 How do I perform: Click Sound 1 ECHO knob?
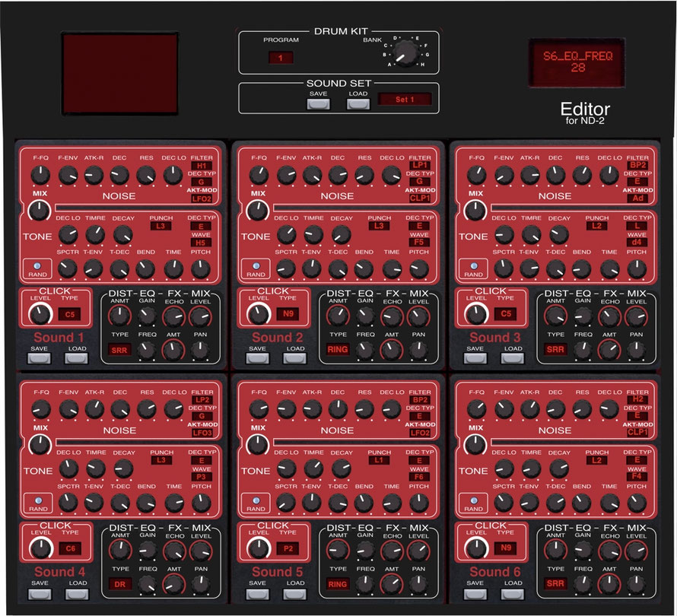tap(173, 317)
